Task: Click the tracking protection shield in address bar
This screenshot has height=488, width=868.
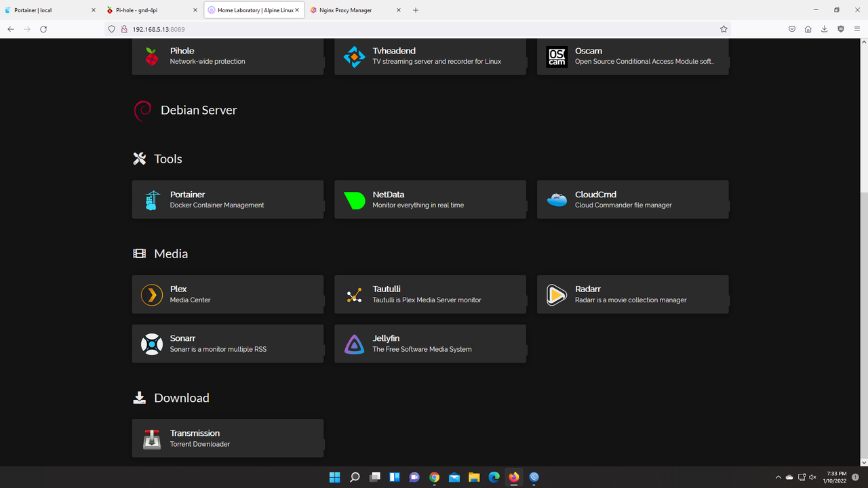Action: [x=112, y=29]
